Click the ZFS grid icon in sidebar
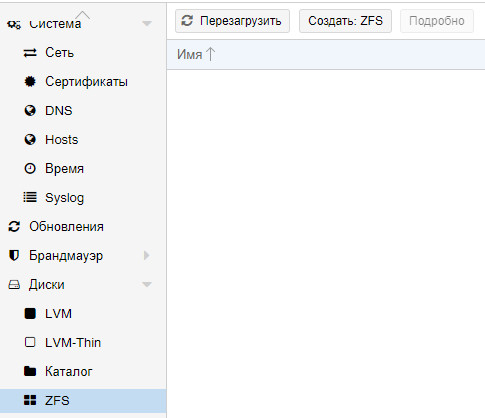The height and width of the screenshot is (418, 485). pyautogui.click(x=30, y=400)
